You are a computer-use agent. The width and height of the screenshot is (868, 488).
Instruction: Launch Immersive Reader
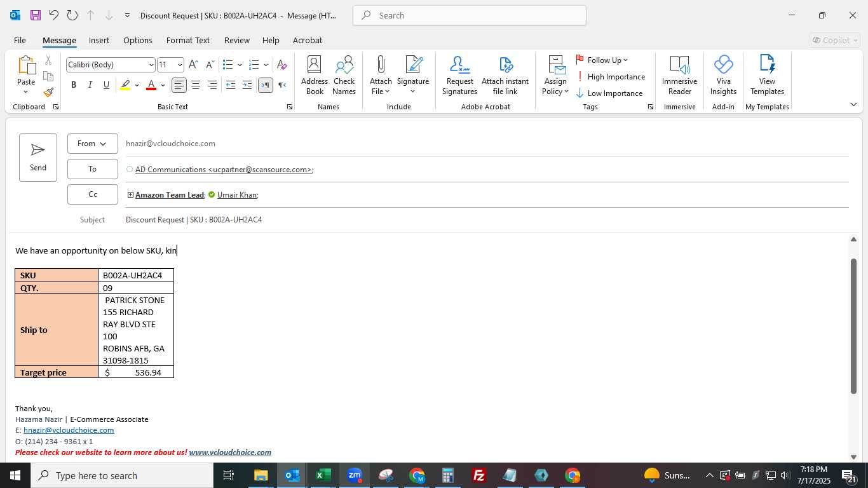(679, 75)
